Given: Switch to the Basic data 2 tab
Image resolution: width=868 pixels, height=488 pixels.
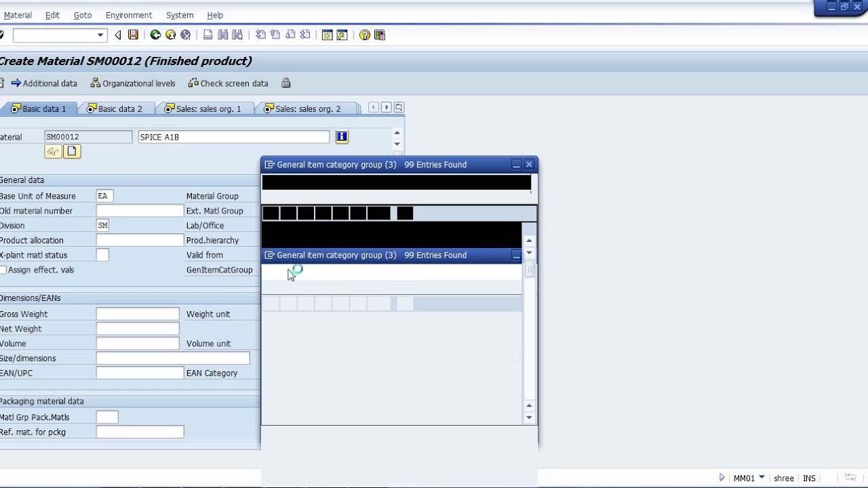Looking at the screenshot, I should point(115,108).
